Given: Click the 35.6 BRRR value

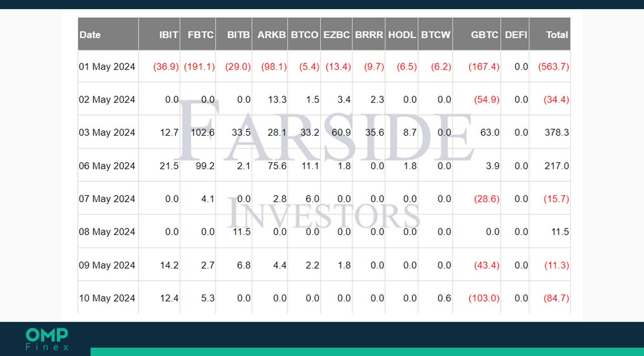Looking at the screenshot, I should tap(375, 132).
